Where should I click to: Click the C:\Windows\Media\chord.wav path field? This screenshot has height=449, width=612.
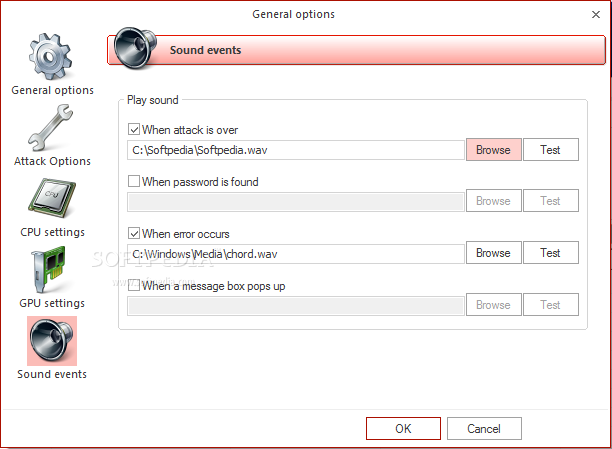tap(296, 254)
